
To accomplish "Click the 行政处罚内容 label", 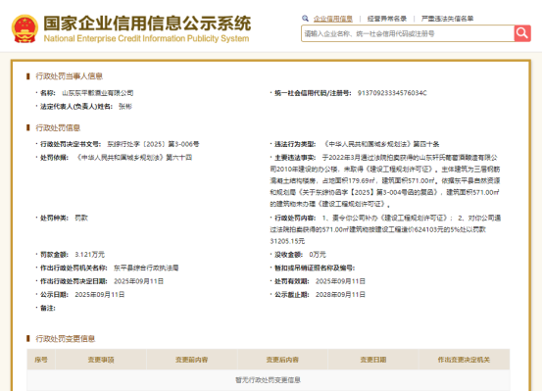I will pos(295,218).
